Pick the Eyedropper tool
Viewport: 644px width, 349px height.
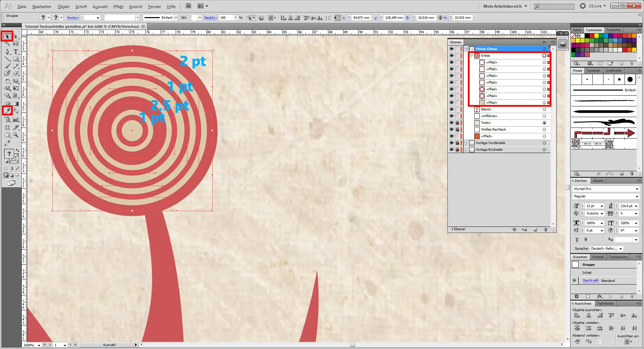7,110
